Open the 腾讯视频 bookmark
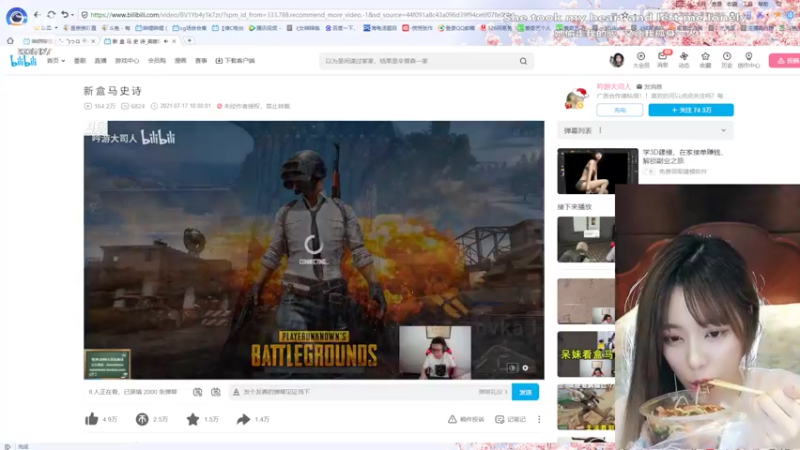This screenshot has width=800, height=450. pos(264,28)
